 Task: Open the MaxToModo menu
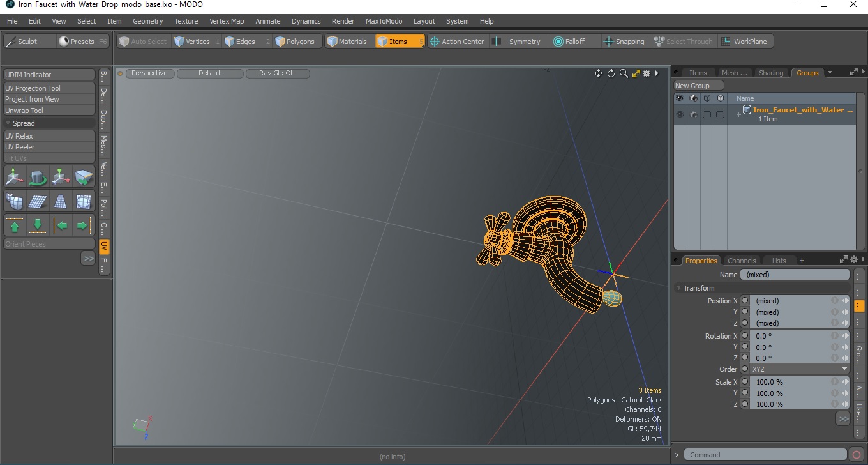pos(384,21)
